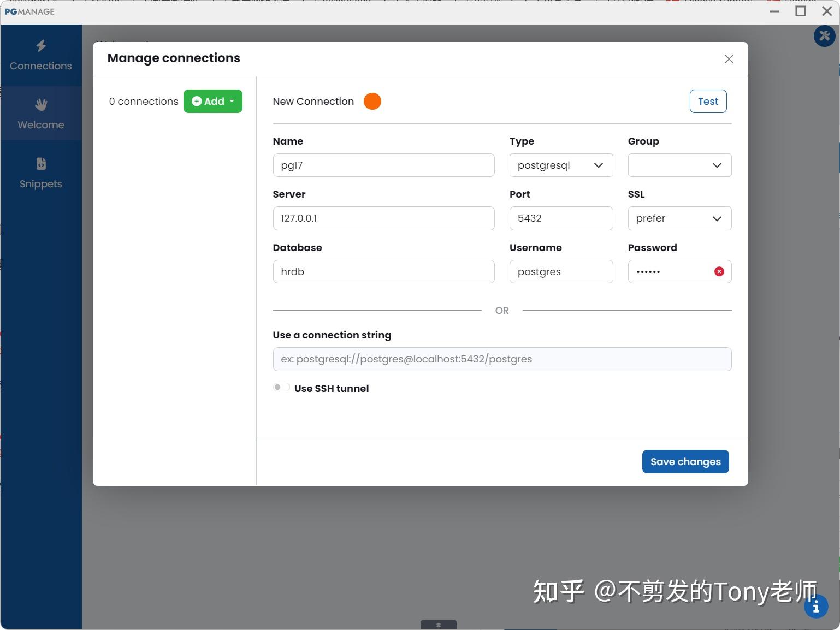Viewport: 840px width, 630px height.
Task: Open the utilities wrench icon
Action: click(x=824, y=36)
